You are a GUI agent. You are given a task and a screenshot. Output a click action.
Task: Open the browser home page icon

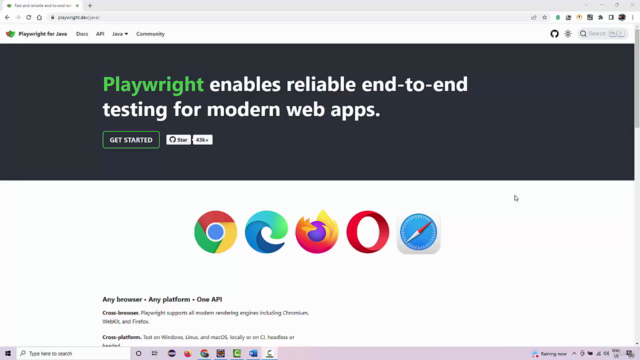(x=39, y=18)
